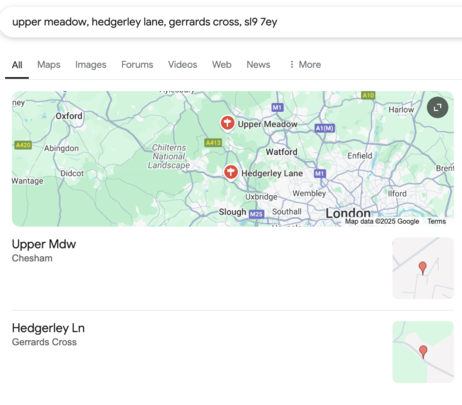Screen dimensions: 462x405
Task: Click the M1 motorway badge near Wembley
Action: point(320,173)
